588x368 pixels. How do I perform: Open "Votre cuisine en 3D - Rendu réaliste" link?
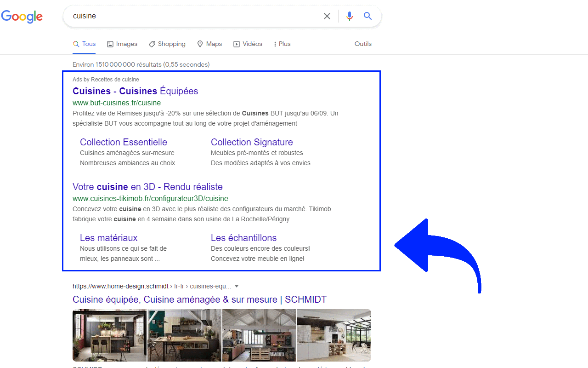(147, 187)
